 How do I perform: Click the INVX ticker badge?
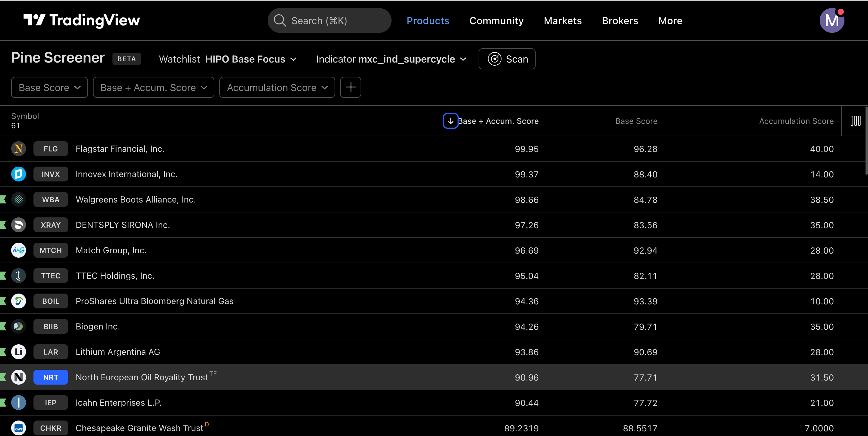click(x=50, y=174)
